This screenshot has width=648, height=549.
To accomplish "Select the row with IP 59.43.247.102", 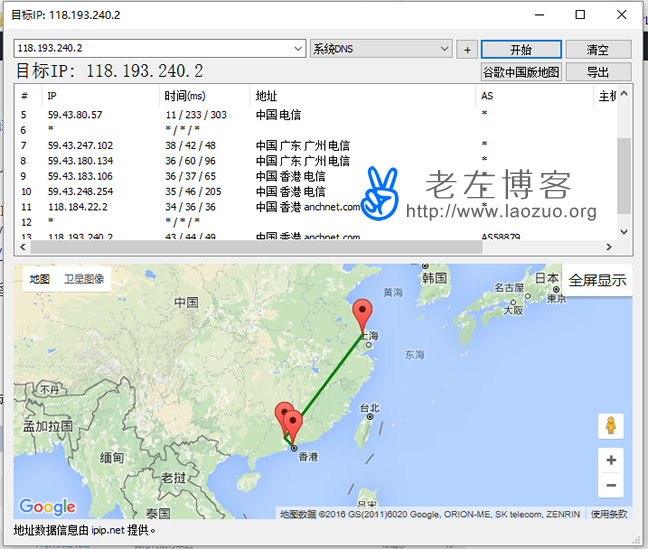I will pos(80,145).
